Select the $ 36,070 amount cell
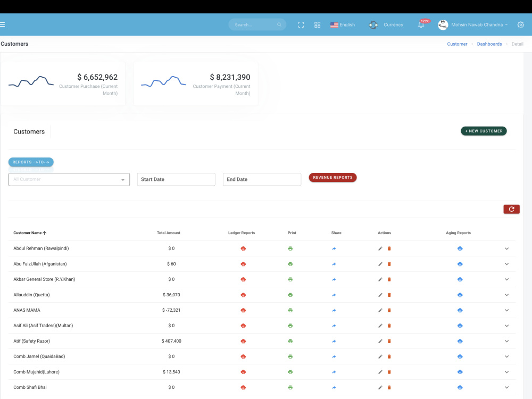Image resolution: width=532 pixels, height=399 pixels. tap(171, 295)
